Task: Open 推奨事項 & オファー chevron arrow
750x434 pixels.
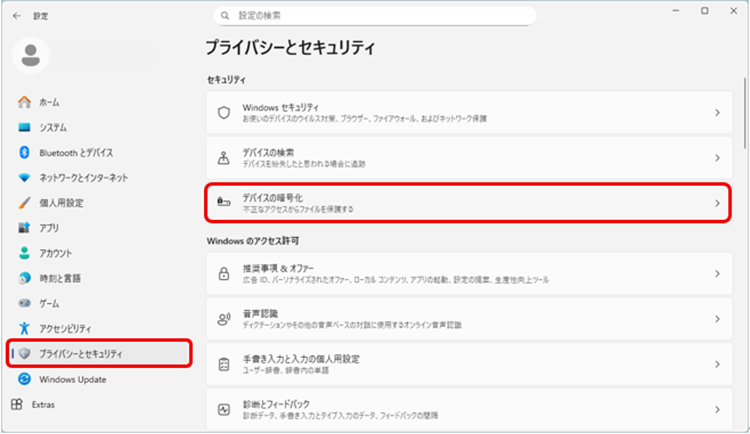Action: tap(716, 274)
